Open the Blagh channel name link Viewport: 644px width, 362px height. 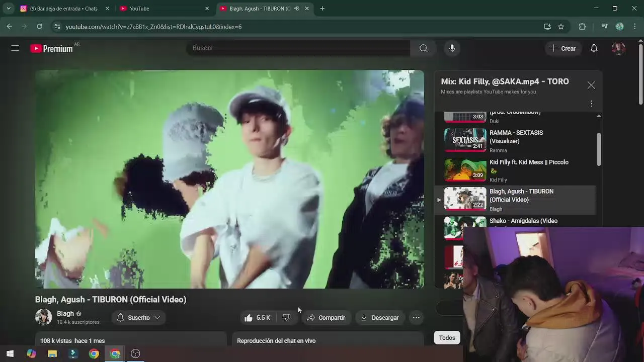[x=65, y=313]
